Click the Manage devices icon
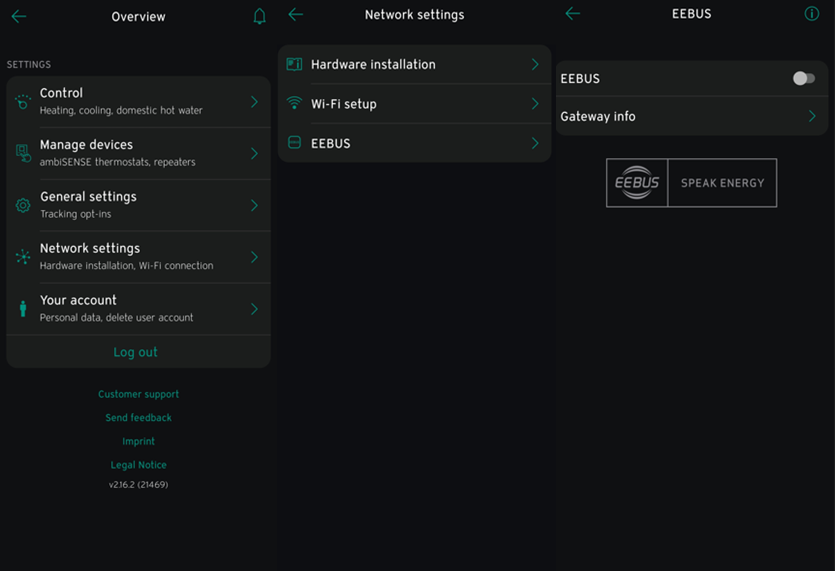 point(23,153)
